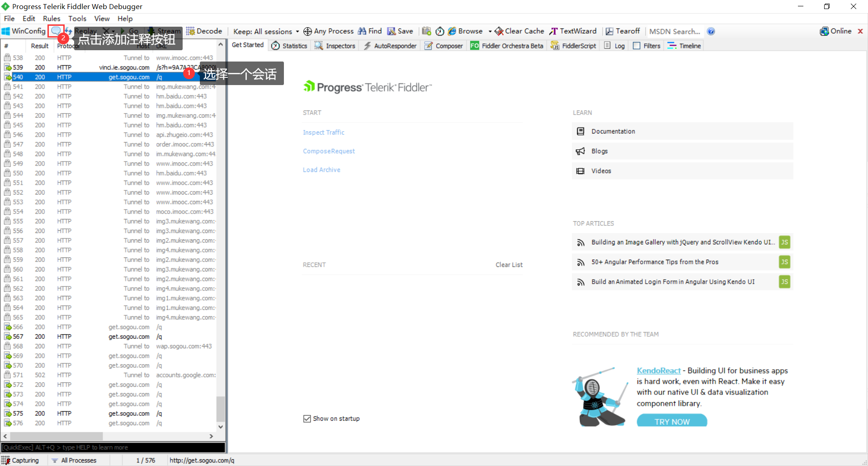Click session list scroll-up arrow

(221, 45)
